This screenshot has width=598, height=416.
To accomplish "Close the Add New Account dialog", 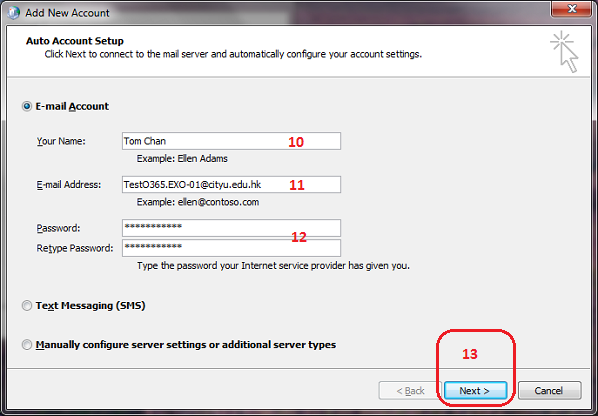I will [572, 8].
